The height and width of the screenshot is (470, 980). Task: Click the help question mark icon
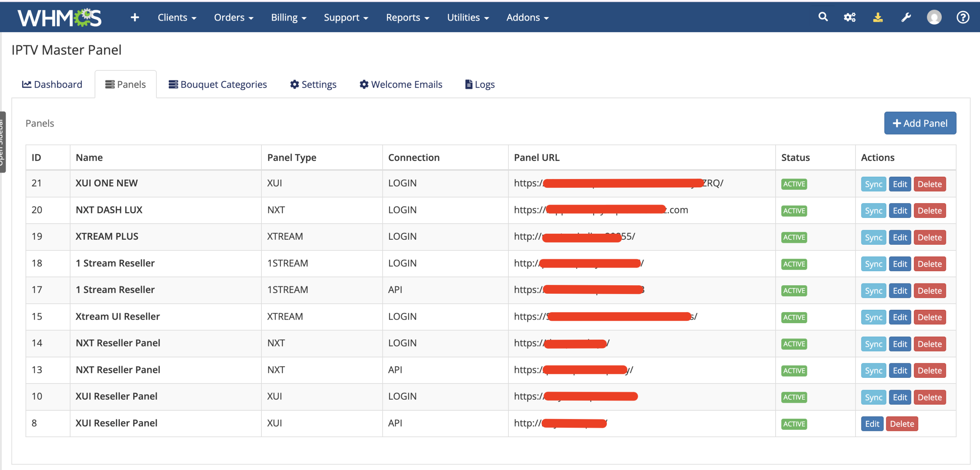click(x=963, y=17)
